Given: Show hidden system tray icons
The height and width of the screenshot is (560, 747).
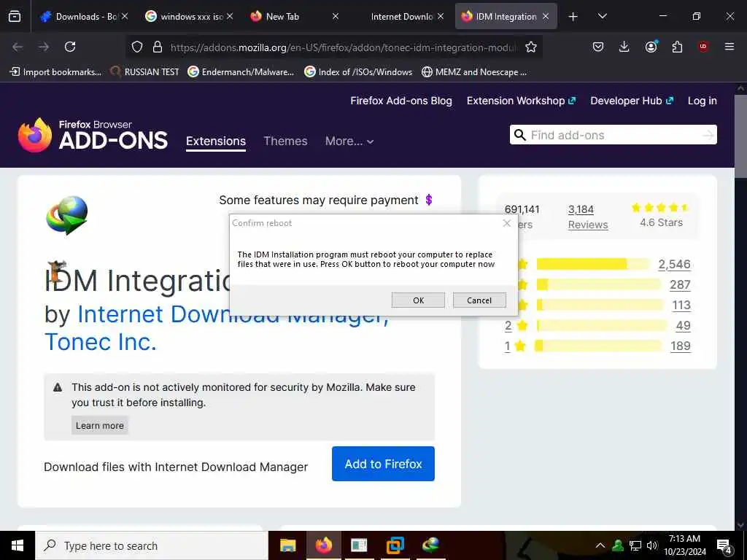Looking at the screenshot, I should [600, 545].
